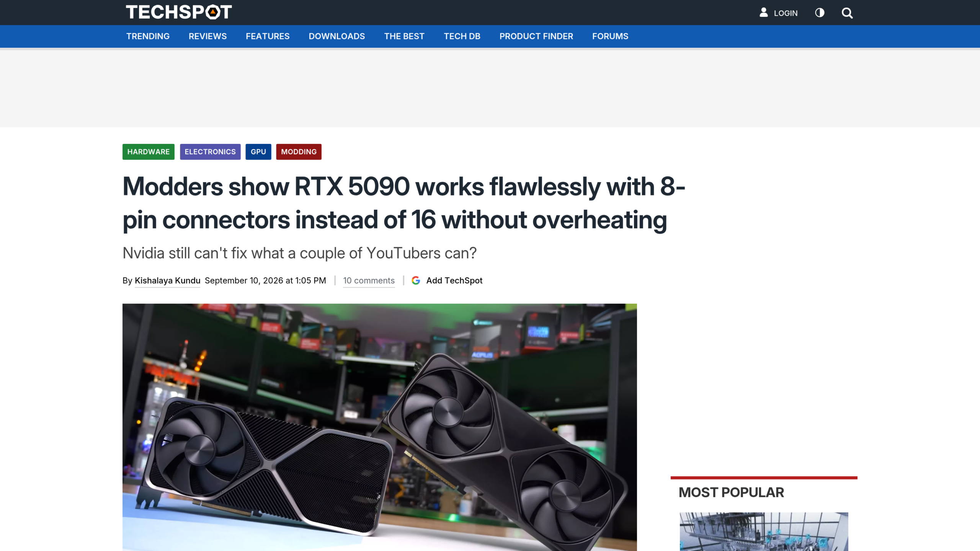
Task: Select the ELECTRONICS tag
Action: pyautogui.click(x=210, y=152)
